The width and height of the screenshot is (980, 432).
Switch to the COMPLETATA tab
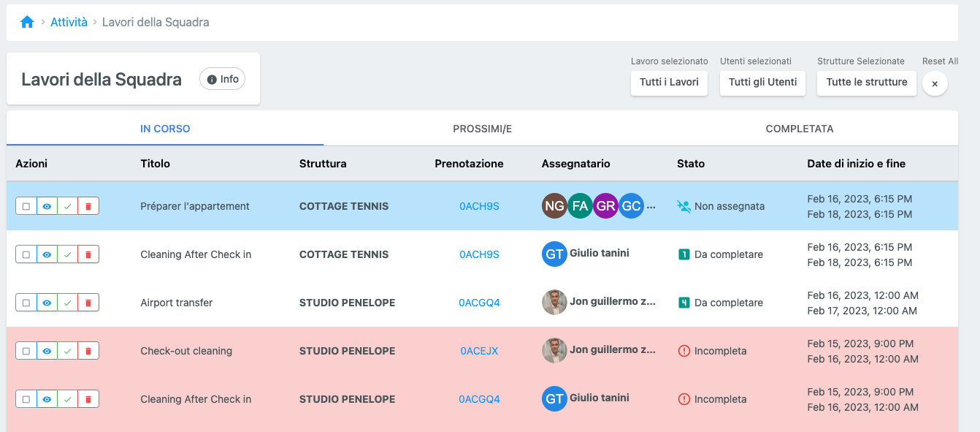tap(799, 129)
